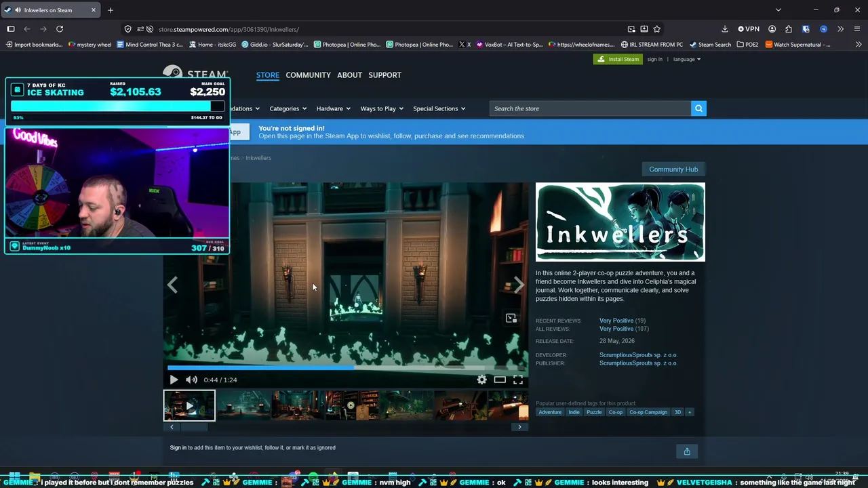Click the share button below the media
The width and height of the screenshot is (868, 488).
(x=687, y=451)
